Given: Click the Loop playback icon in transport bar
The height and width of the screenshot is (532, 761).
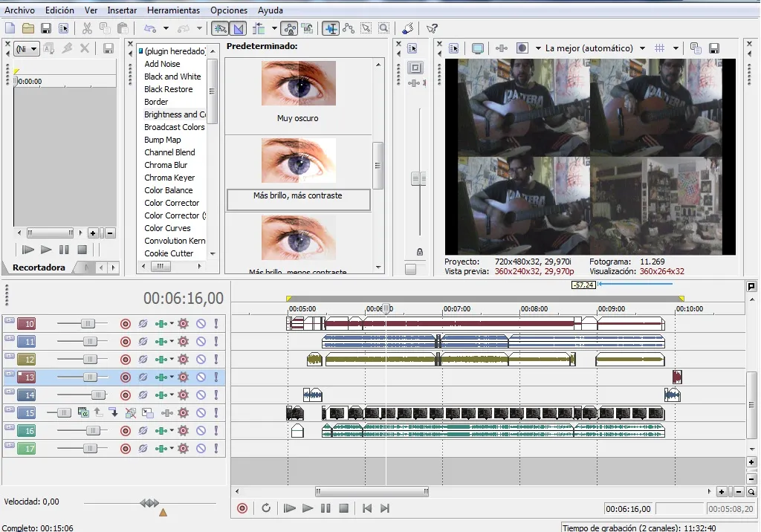Looking at the screenshot, I should [266, 508].
